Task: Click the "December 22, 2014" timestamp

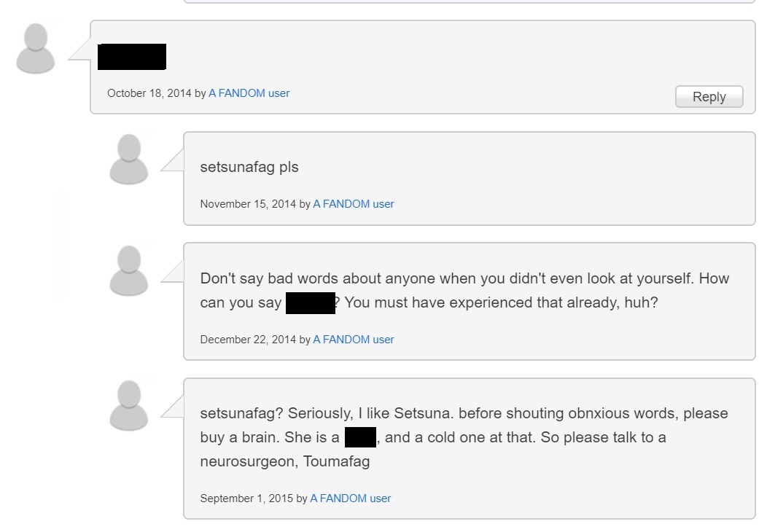Action: (248, 340)
